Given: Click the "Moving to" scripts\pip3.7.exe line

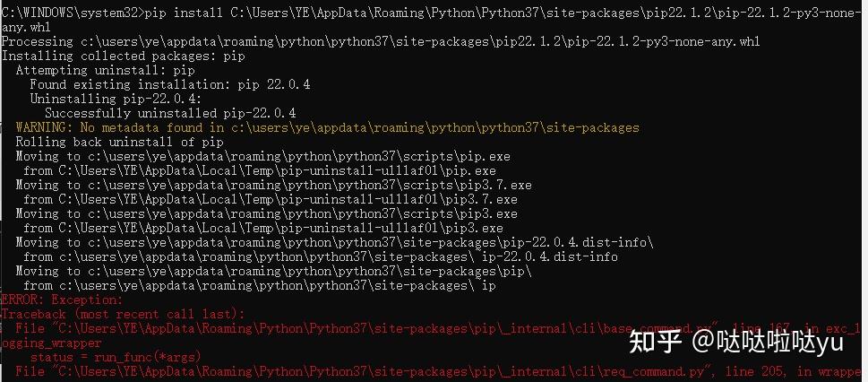Looking at the screenshot, I should tap(273, 186).
